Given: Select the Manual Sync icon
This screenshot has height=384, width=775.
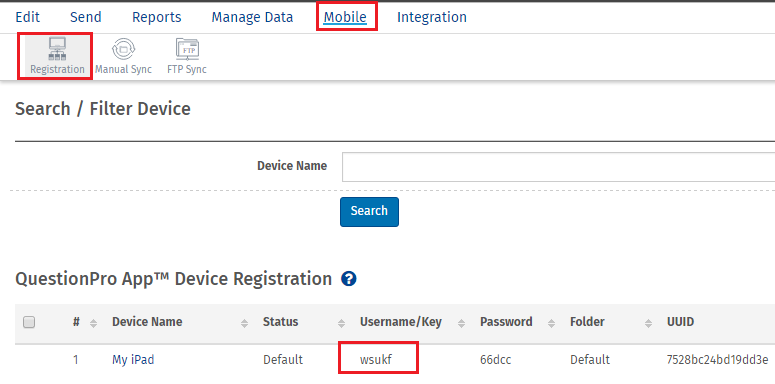Looking at the screenshot, I should tap(123, 49).
